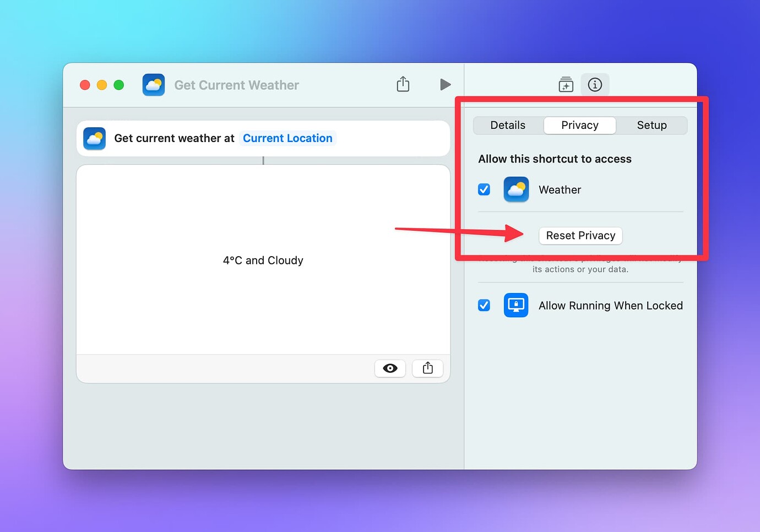Screen dimensions: 760x532
Task: Click the Weather app icon in Privacy list
Action: [516, 189]
